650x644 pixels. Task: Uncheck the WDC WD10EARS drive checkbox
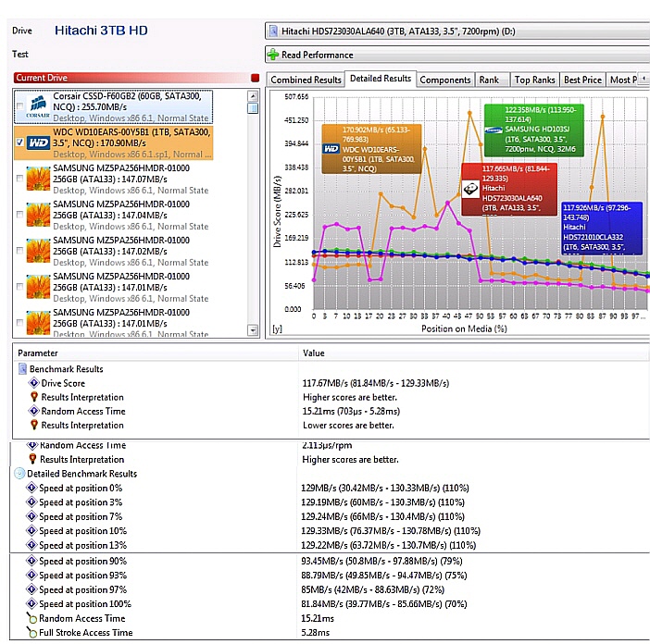click(x=19, y=142)
